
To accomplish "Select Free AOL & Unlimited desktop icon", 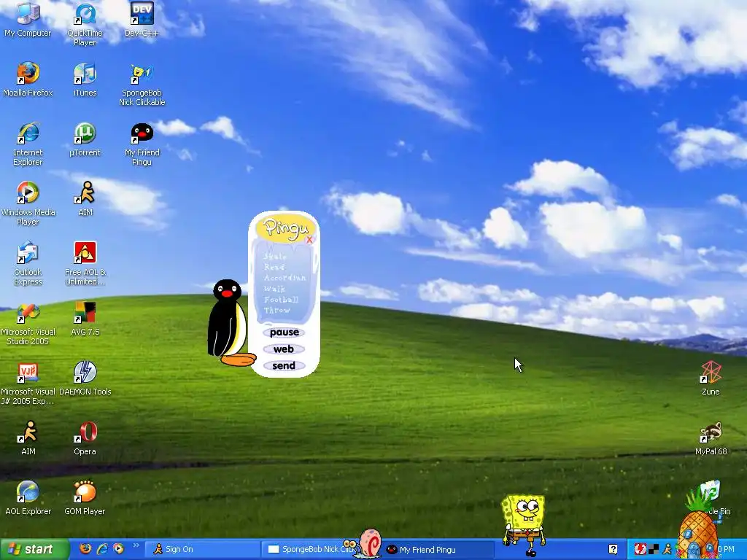I will (x=85, y=264).
